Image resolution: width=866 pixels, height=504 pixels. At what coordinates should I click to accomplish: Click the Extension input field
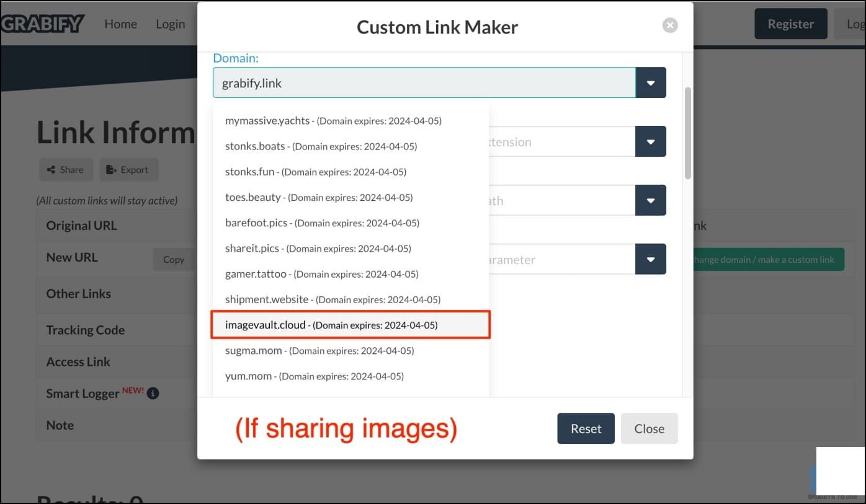[562, 142]
